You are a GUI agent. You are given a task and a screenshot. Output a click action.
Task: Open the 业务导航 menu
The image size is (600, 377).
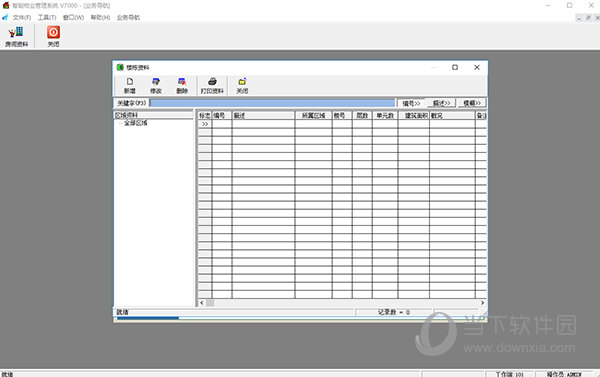click(129, 18)
